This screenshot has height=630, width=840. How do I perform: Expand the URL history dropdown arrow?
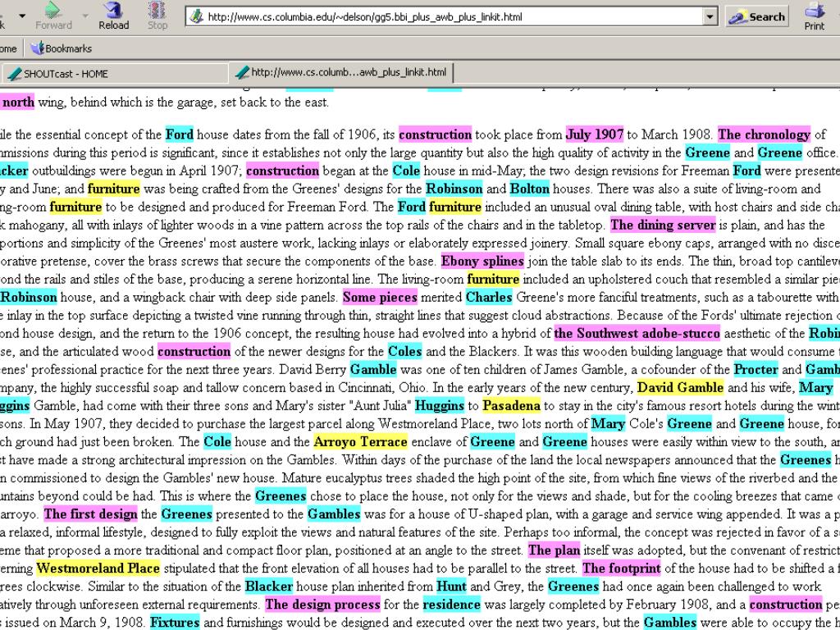(x=710, y=16)
